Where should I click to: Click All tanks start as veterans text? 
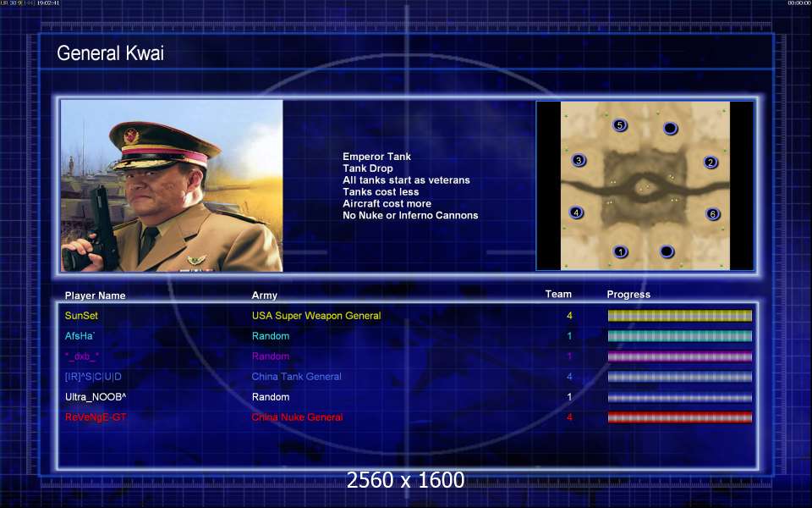click(407, 180)
